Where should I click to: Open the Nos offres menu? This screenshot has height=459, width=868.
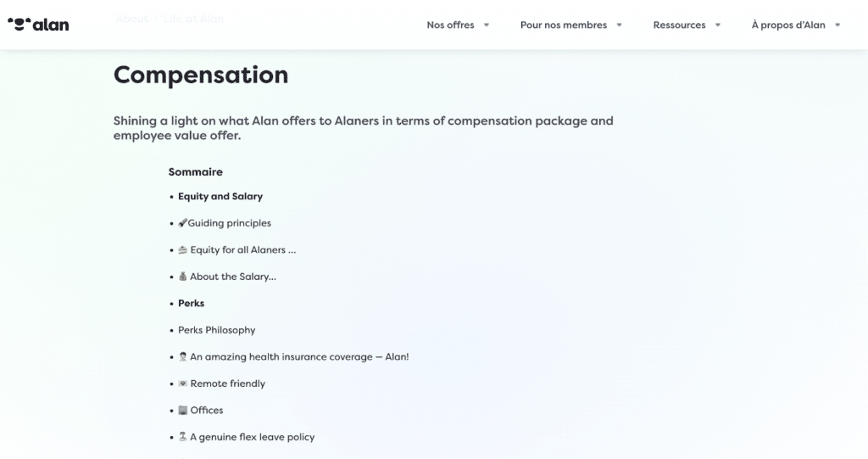click(450, 25)
